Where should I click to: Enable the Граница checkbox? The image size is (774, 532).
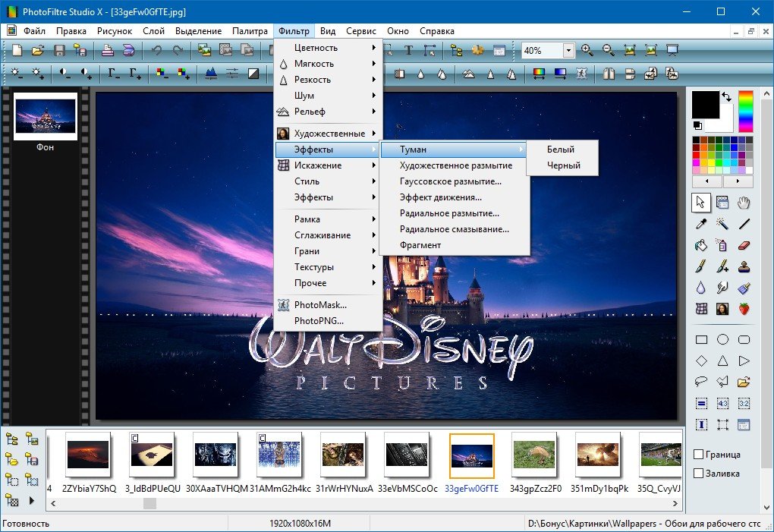pos(699,455)
